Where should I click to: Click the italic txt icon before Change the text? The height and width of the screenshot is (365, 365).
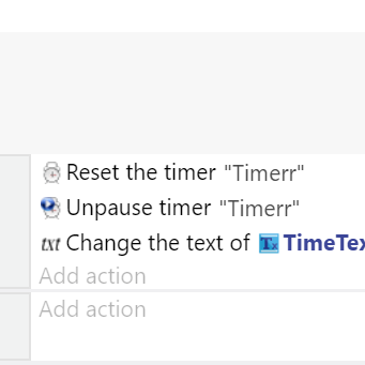point(51,244)
